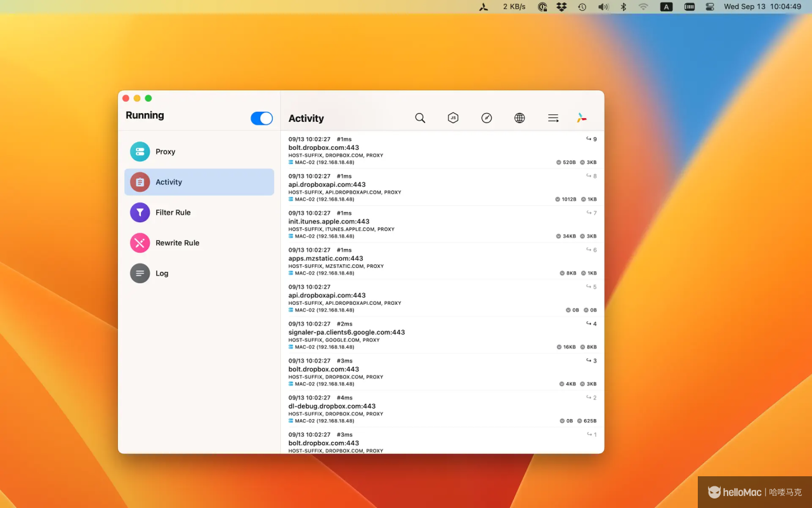
Task: Open the JS script hexagon icon
Action: point(453,118)
